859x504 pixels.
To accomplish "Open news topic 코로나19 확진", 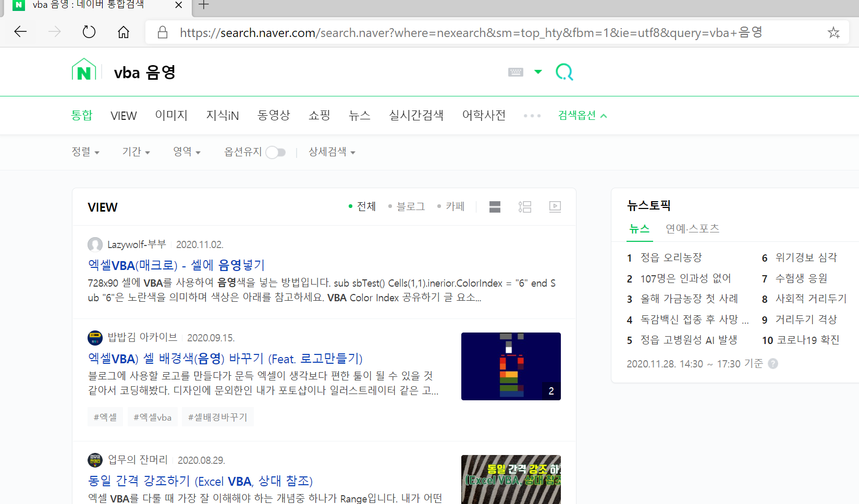I will (808, 340).
